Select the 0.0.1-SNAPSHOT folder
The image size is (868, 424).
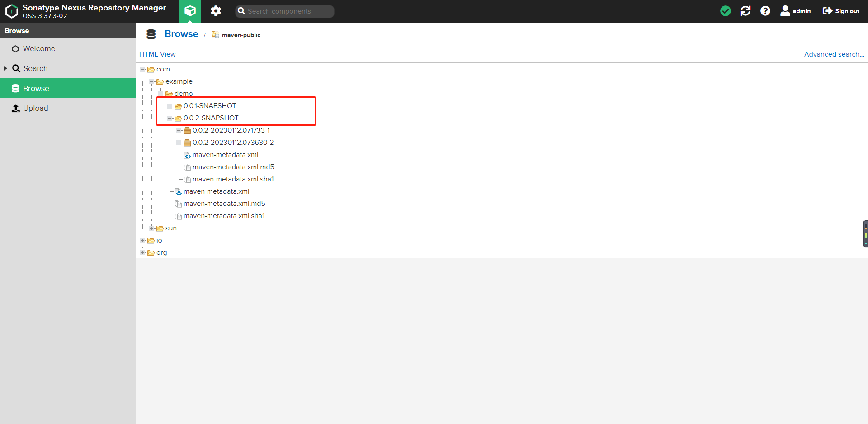click(x=210, y=106)
